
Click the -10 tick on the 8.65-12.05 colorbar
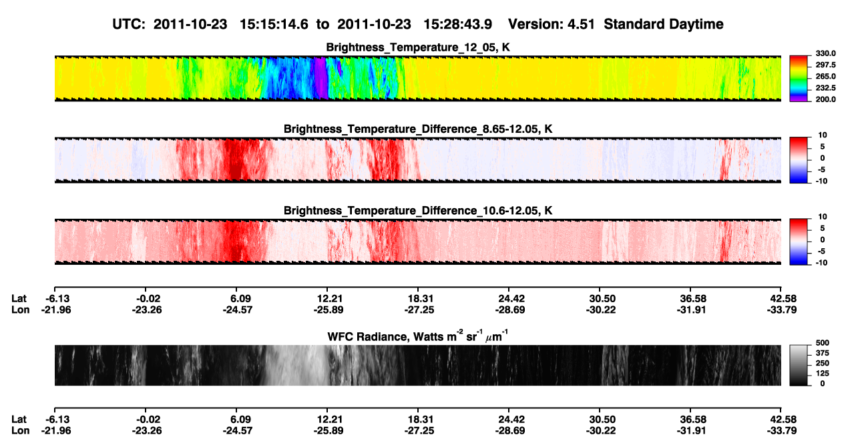coord(821,181)
